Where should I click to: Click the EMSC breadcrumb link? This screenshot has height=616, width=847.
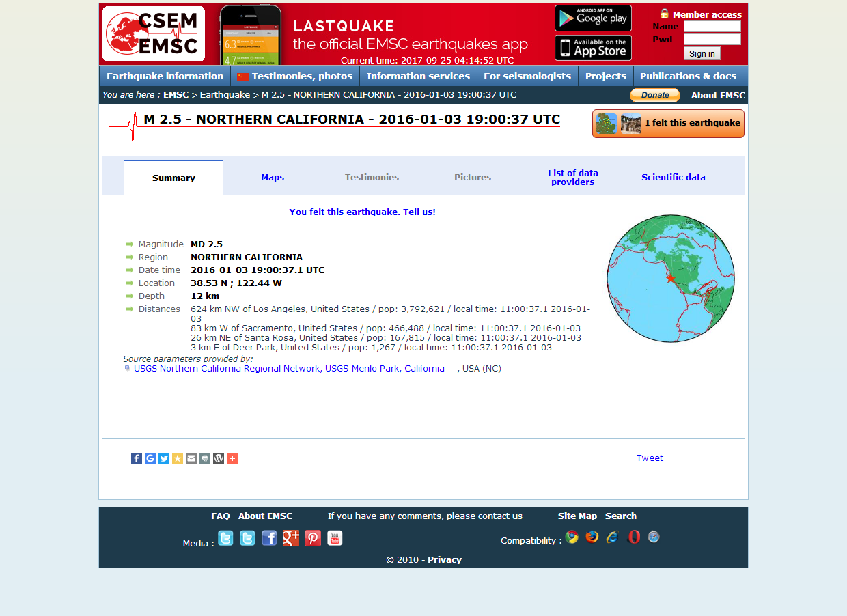click(176, 95)
